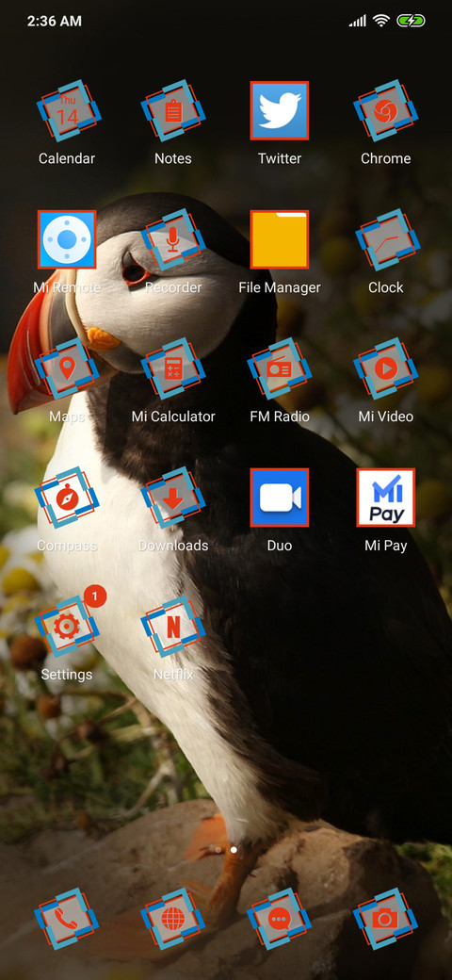The height and width of the screenshot is (980, 452).
Task: Open the Notes app icon
Action: (x=173, y=111)
